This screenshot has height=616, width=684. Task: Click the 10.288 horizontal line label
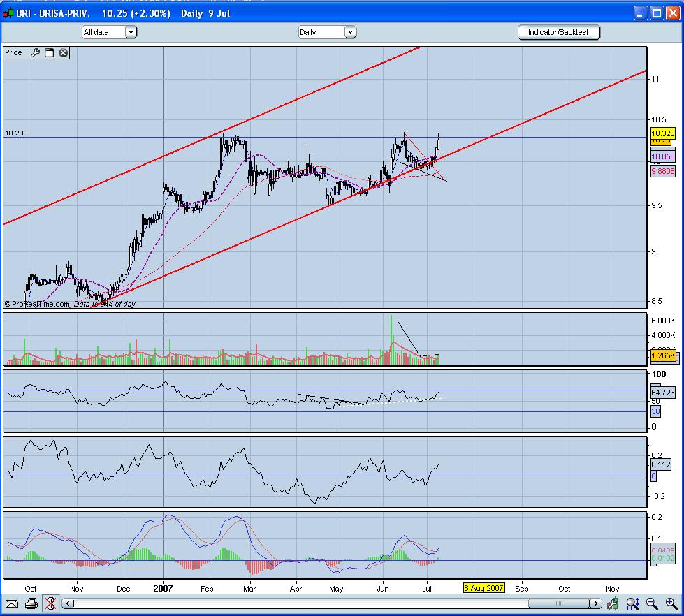(16, 133)
